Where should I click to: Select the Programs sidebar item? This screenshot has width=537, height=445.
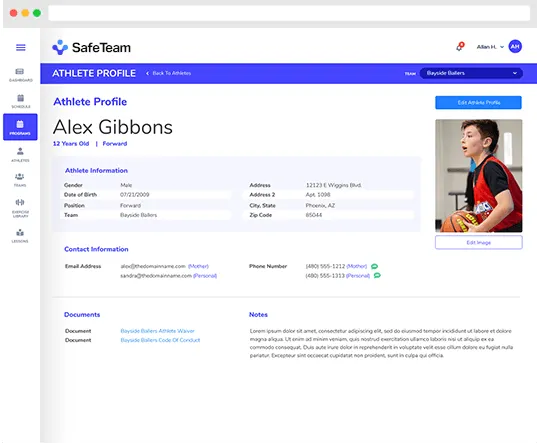[20, 127]
